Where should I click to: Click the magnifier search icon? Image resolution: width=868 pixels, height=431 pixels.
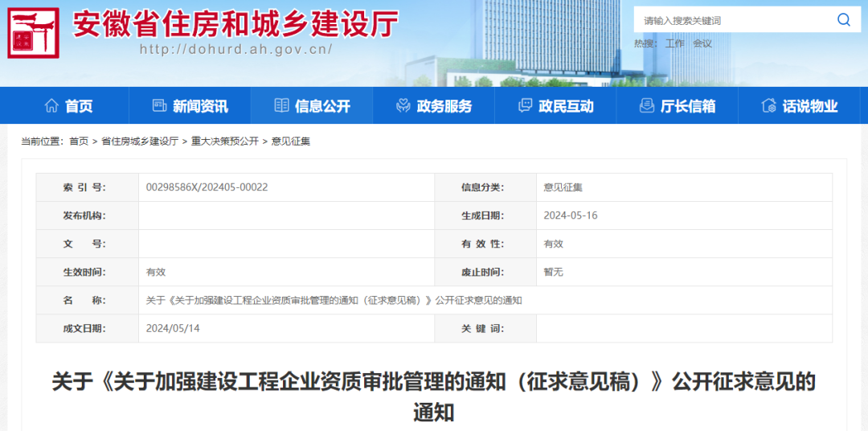(843, 20)
